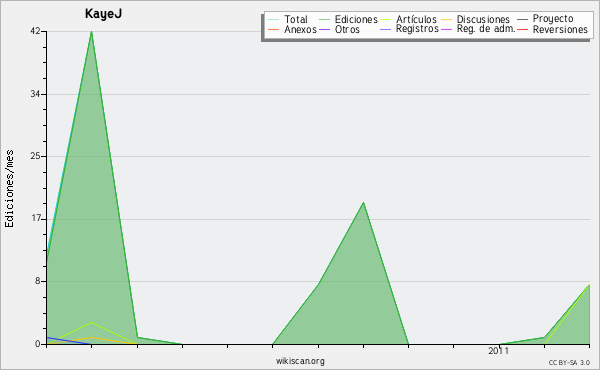Click the purple Otros legend line swatch
The width and height of the screenshot is (600, 370).
pos(324,29)
